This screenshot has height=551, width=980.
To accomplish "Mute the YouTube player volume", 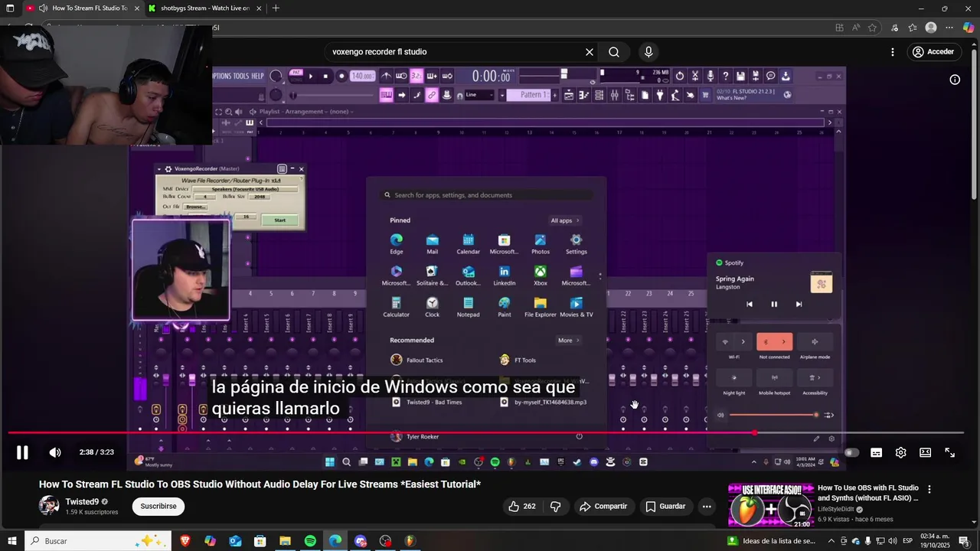I will point(55,452).
